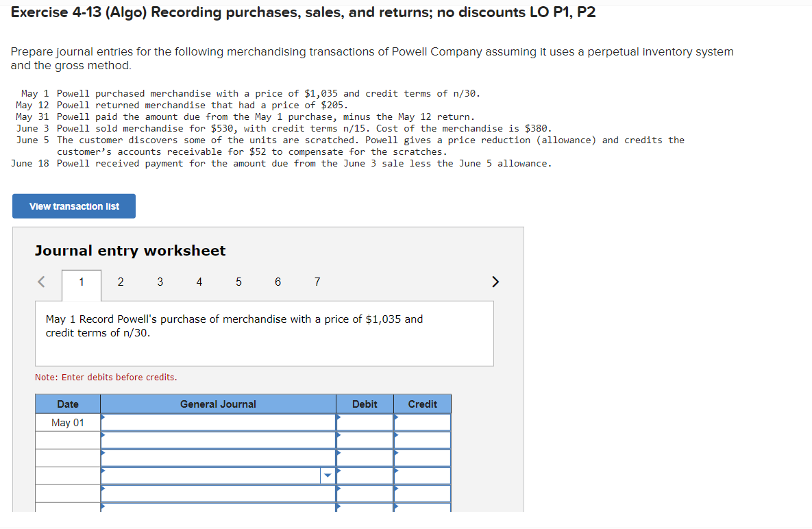
Task: Click the second row's General Journal field
Action: pos(217,440)
